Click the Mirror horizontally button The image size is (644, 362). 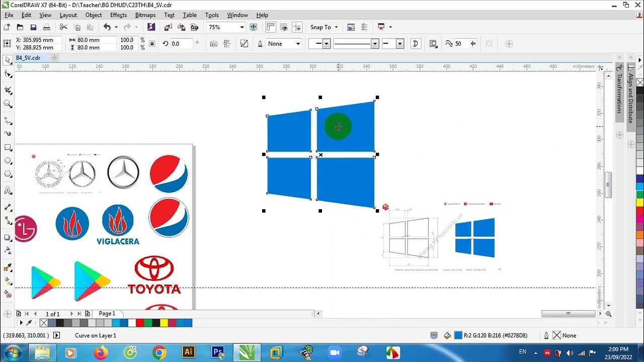[213, 44]
